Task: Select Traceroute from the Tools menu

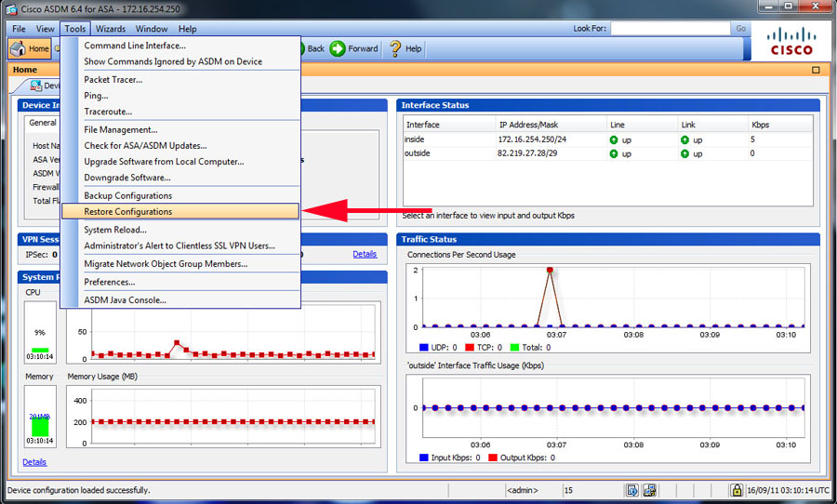Action: click(180, 112)
